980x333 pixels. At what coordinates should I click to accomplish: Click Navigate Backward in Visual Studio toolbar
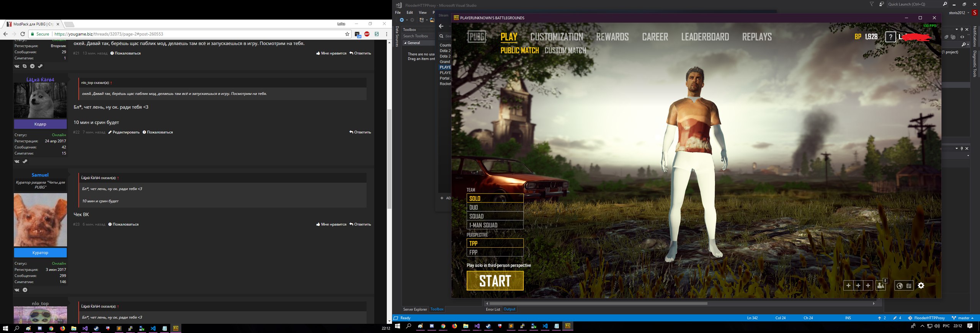coord(402,20)
